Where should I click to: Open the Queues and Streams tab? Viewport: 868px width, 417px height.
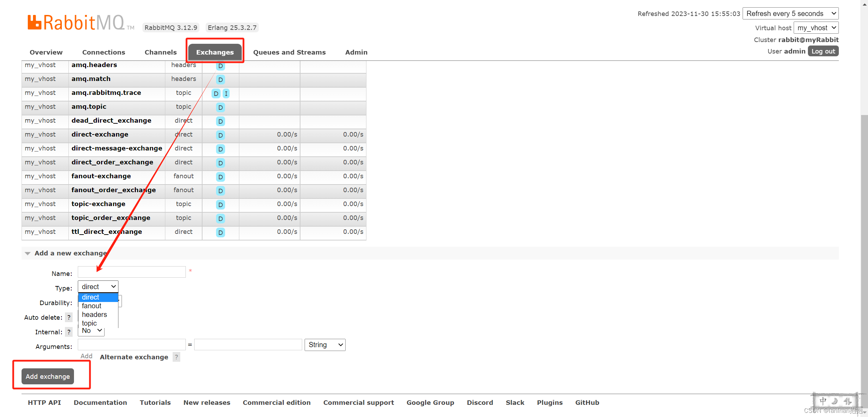click(289, 52)
